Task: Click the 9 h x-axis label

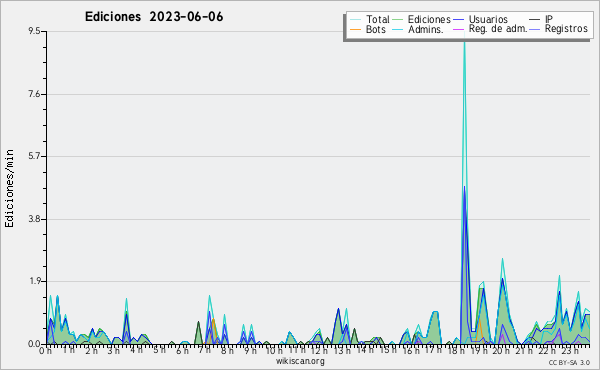Action: (x=250, y=351)
